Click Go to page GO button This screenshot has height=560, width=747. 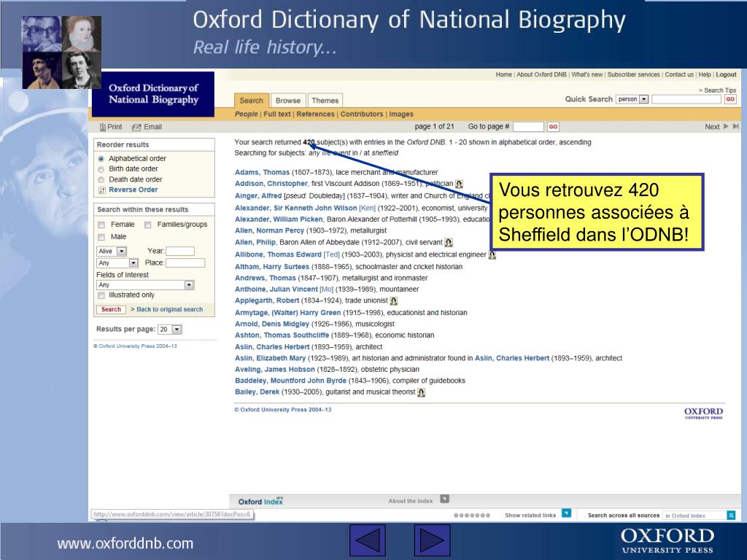click(x=553, y=127)
